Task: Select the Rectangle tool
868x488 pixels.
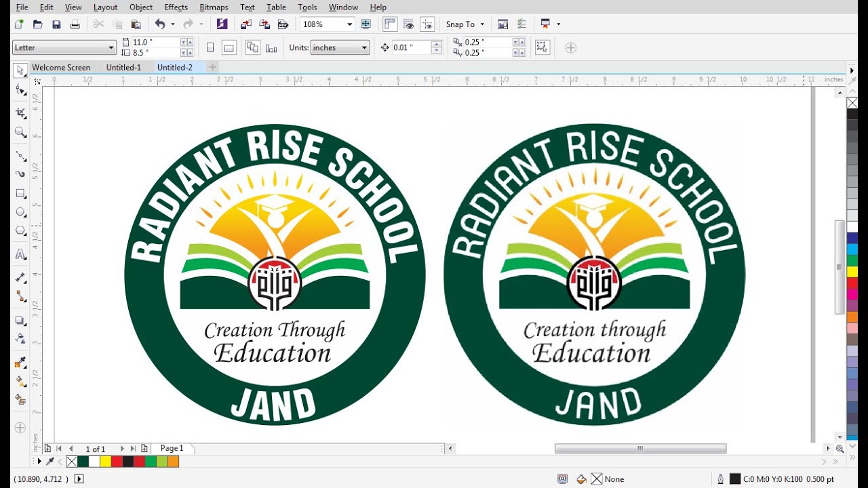Action: [x=20, y=193]
